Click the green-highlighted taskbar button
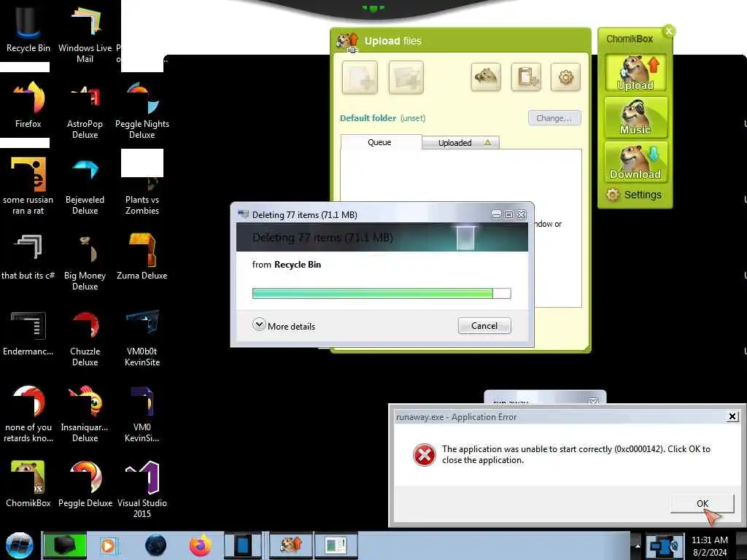The width and height of the screenshot is (747, 560). 65,545
